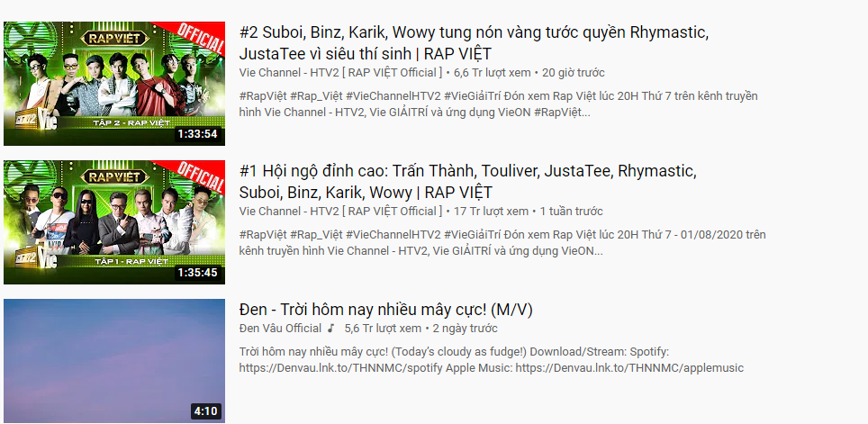Click the Vie logo on Tập 1 thumbnail
This screenshot has width=868, height=424.
pyautogui.click(x=47, y=259)
